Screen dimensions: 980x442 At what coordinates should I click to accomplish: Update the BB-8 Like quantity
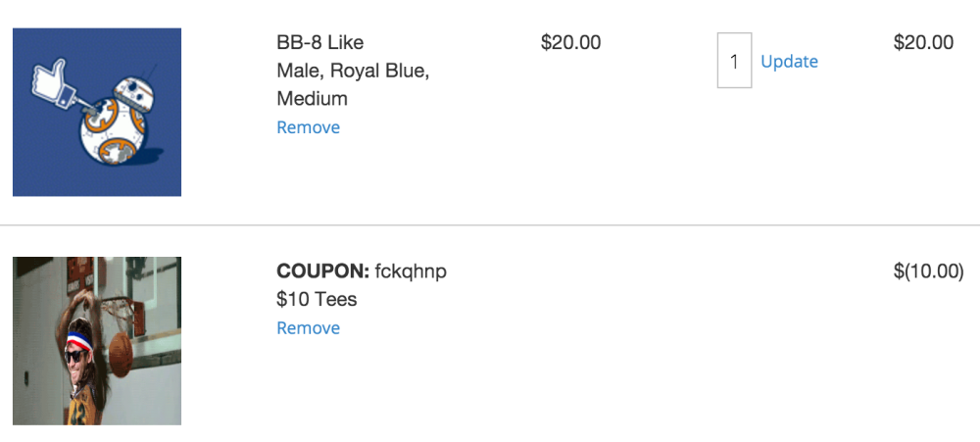789,61
